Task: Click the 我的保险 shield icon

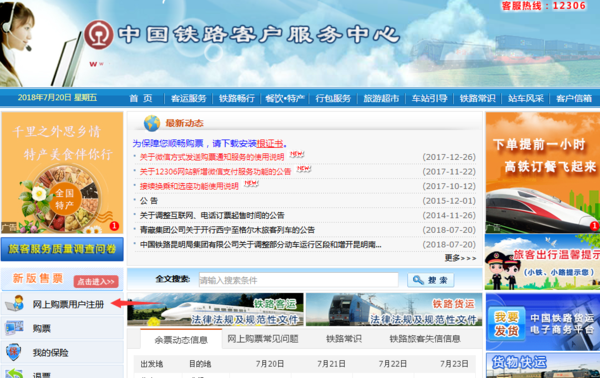Action: (x=14, y=352)
